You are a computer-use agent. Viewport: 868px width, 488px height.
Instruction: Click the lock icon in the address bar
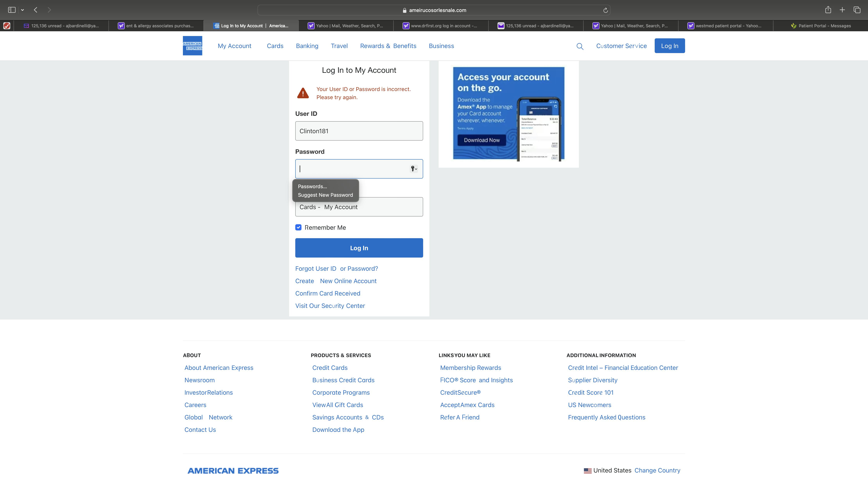coord(404,10)
